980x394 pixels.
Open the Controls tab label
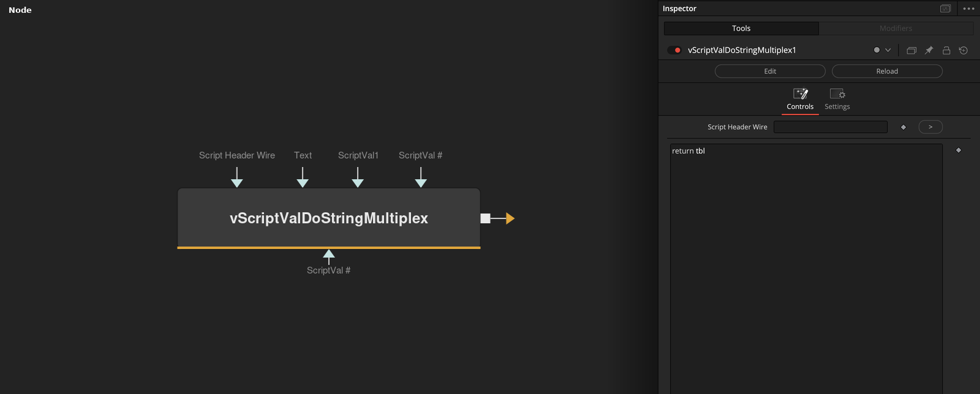click(x=801, y=106)
